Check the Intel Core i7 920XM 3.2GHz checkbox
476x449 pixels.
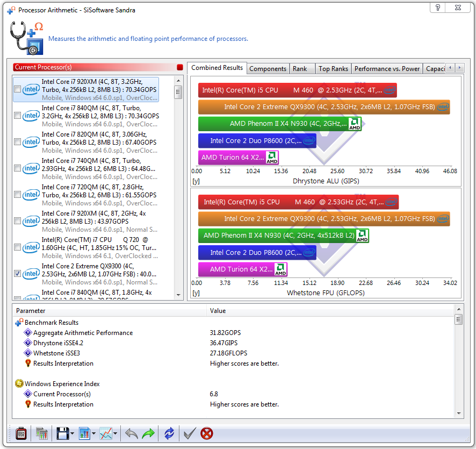click(18, 89)
